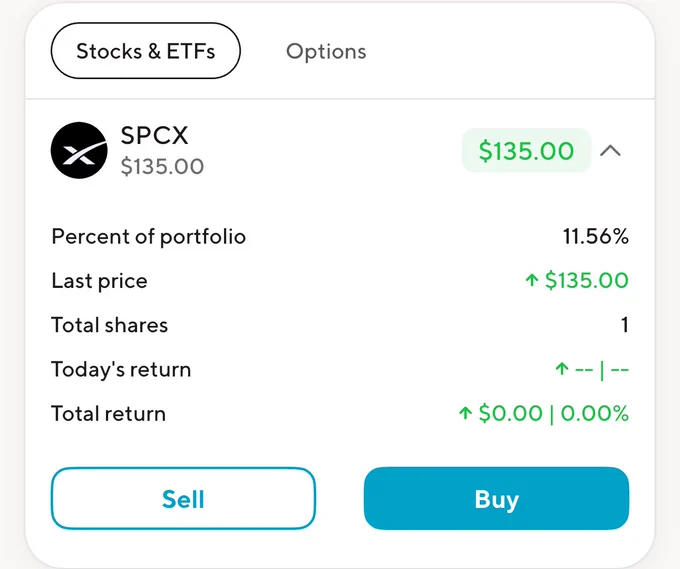Click the Today's return up-arrow icon

click(x=562, y=369)
